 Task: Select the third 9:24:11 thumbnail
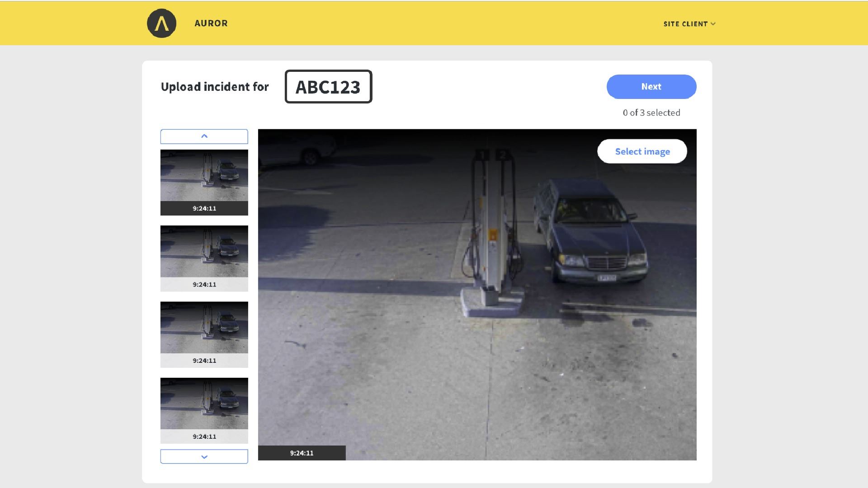tap(204, 334)
